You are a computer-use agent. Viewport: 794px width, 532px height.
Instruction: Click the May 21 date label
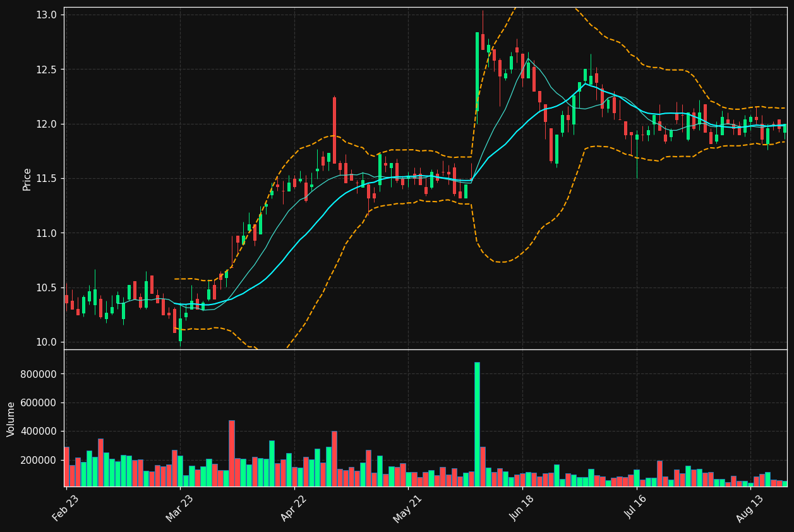point(407,508)
